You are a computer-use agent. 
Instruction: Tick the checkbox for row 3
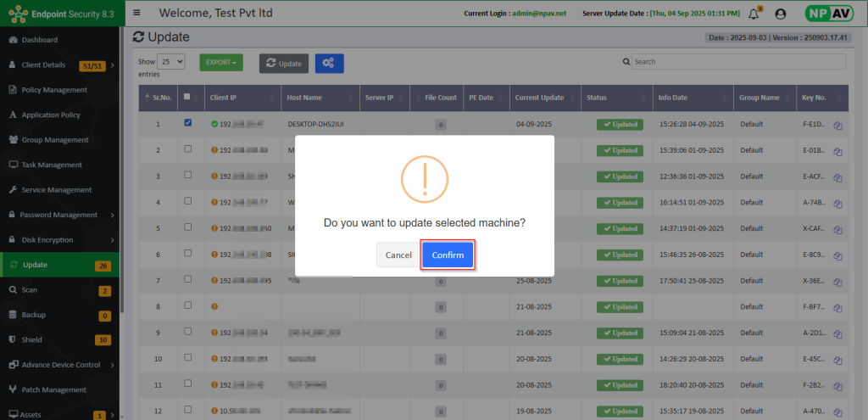pos(187,176)
